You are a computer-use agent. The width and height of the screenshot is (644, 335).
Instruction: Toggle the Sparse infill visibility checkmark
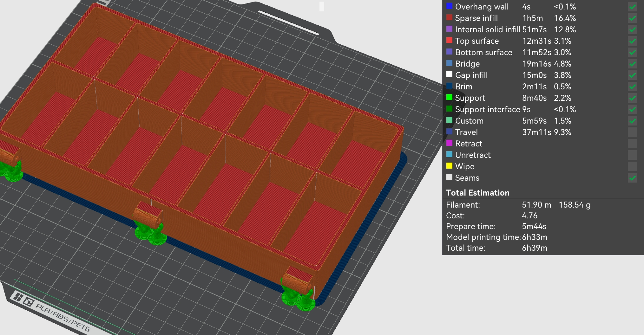pyautogui.click(x=632, y=18)
